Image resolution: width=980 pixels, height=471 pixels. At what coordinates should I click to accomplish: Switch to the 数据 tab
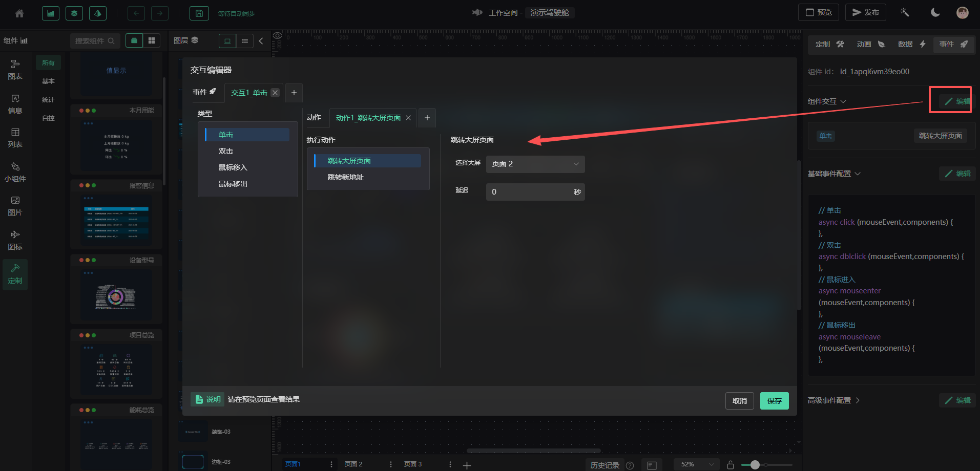(911, 44)
